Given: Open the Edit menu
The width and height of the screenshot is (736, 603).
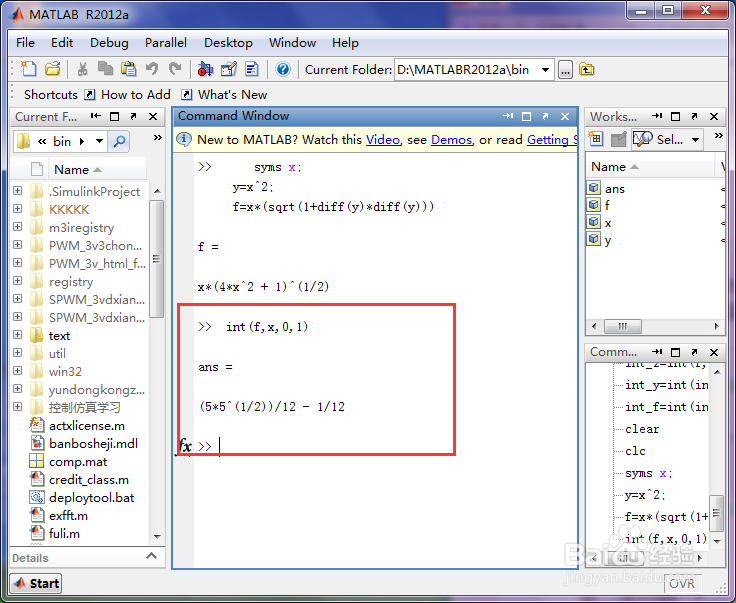Looking at the screenshot, I should click(62, 43).
